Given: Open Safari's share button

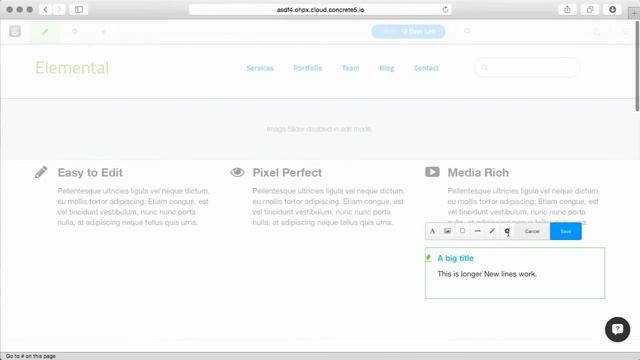Looking at the screenshot, I should tap(567, 9).
